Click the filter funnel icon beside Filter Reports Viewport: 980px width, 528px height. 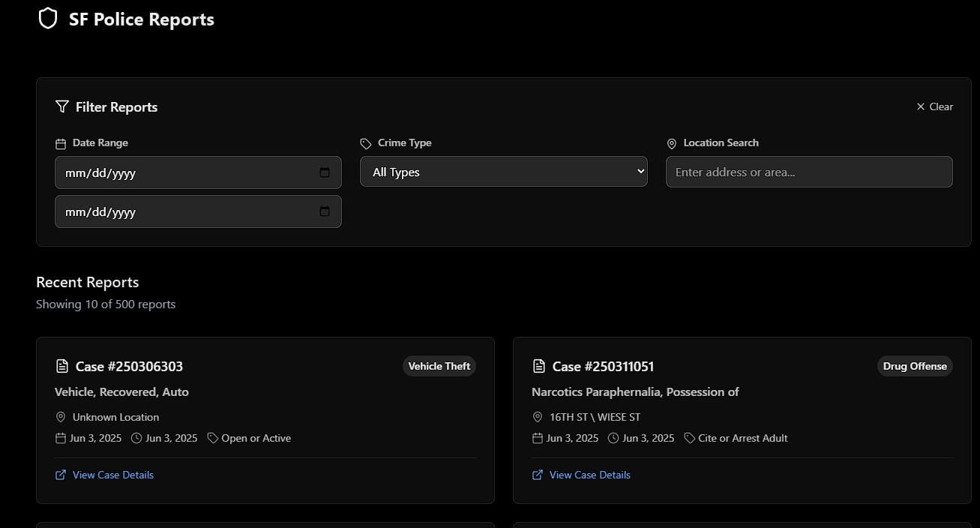[61, 106]
